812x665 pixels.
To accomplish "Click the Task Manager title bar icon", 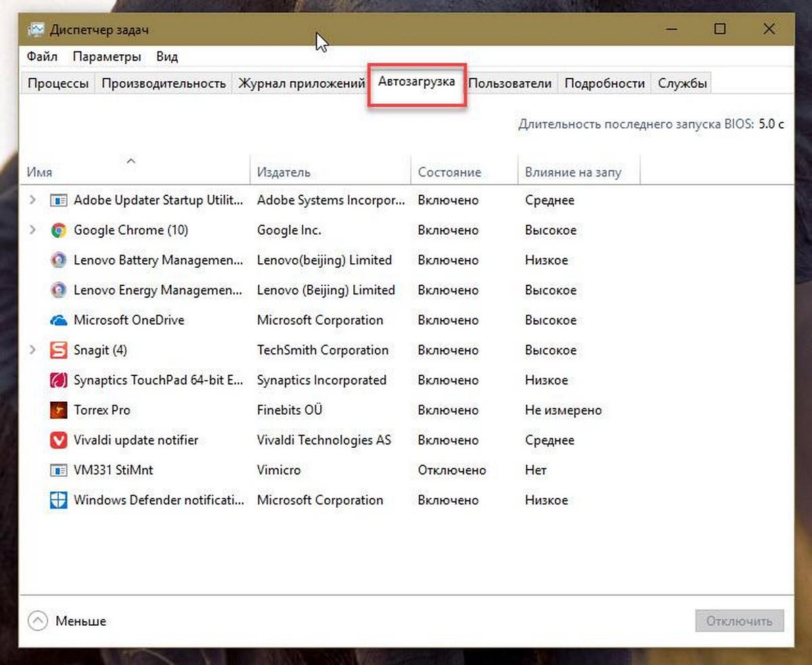I will coord(36,30).
